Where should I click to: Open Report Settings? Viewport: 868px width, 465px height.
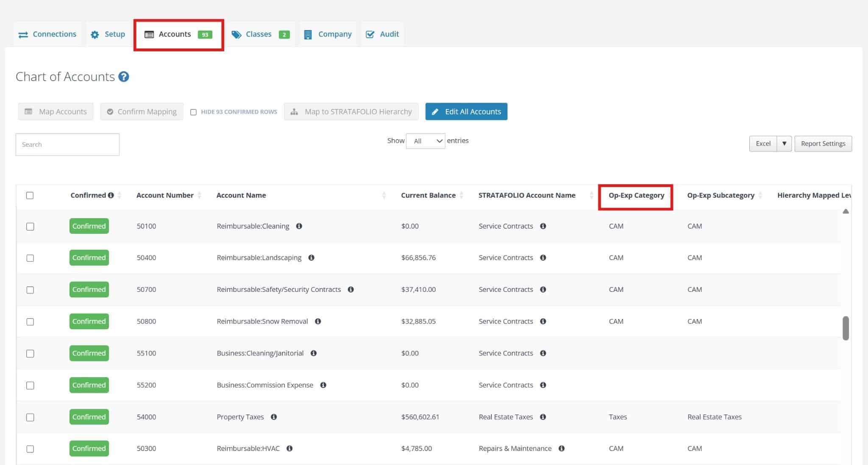pos(823,143)
